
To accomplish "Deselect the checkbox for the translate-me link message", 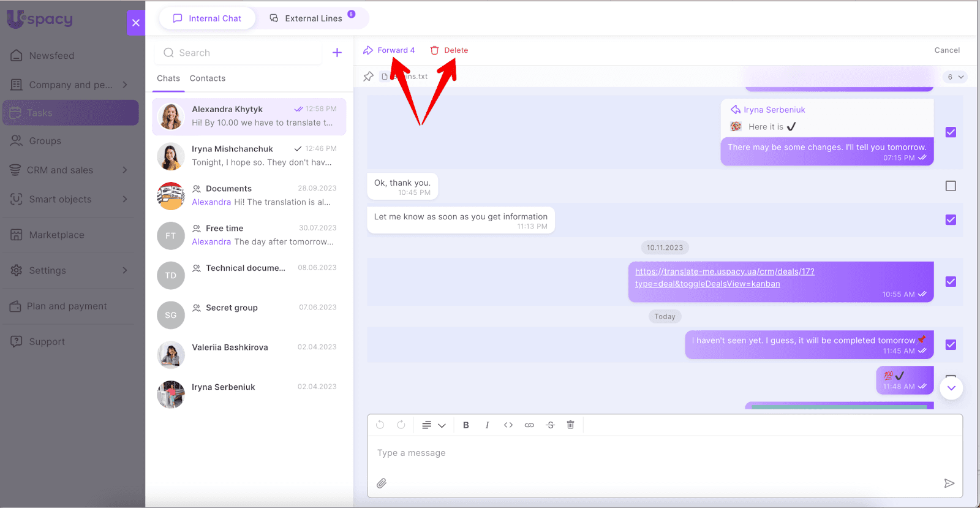I will point(950,282).
